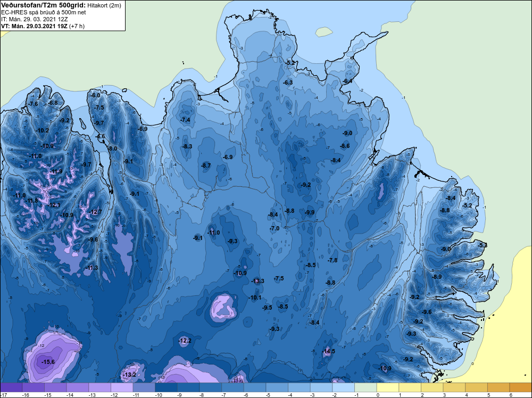Click the -8.7 temperature label

[206, 165]
